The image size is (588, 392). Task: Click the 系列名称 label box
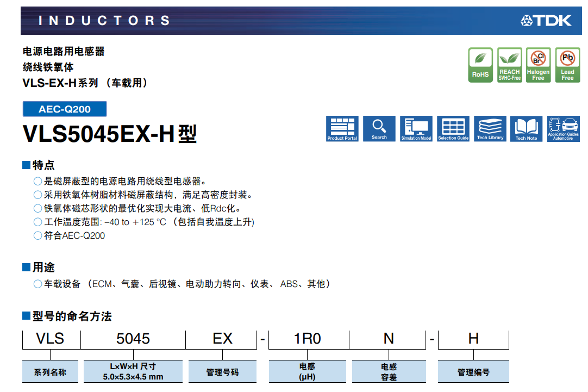point(50,372)
